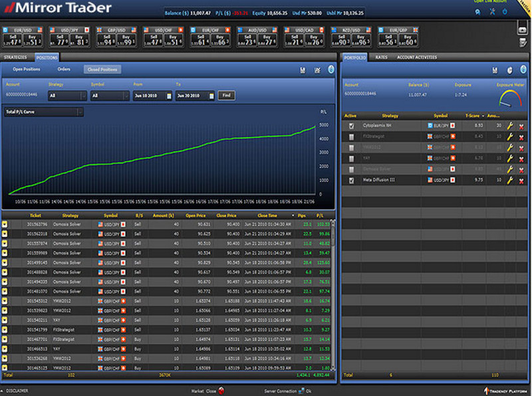Image resolution: width=532 pixels, height=396 pixels.
Task: Remove Meta Diffusion III using red X
Action: 521,180
